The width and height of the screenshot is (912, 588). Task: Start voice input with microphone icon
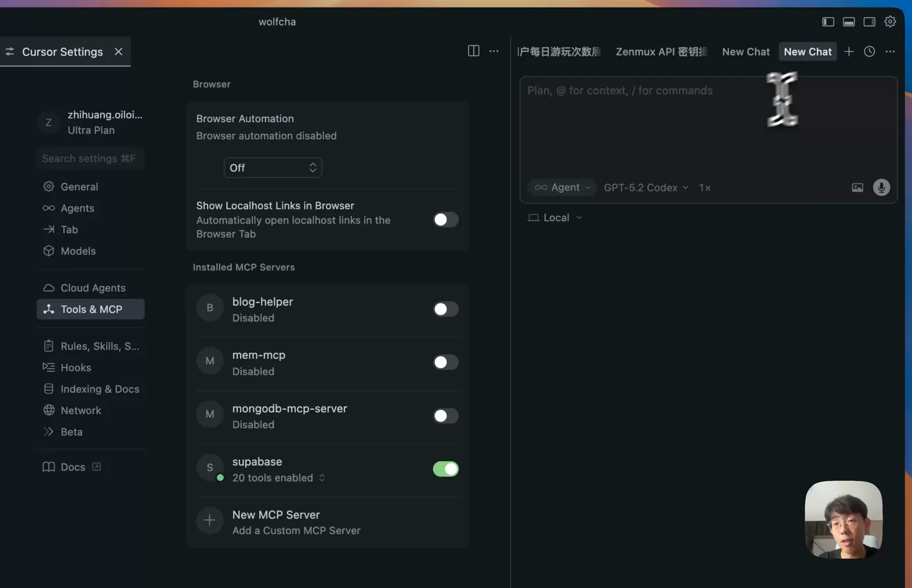881,187
